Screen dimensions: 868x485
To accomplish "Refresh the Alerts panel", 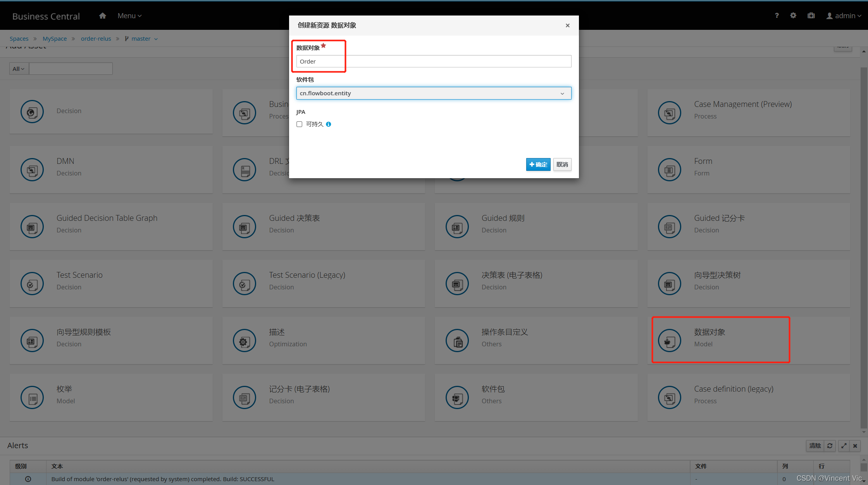I will click(x=830, y=446).
